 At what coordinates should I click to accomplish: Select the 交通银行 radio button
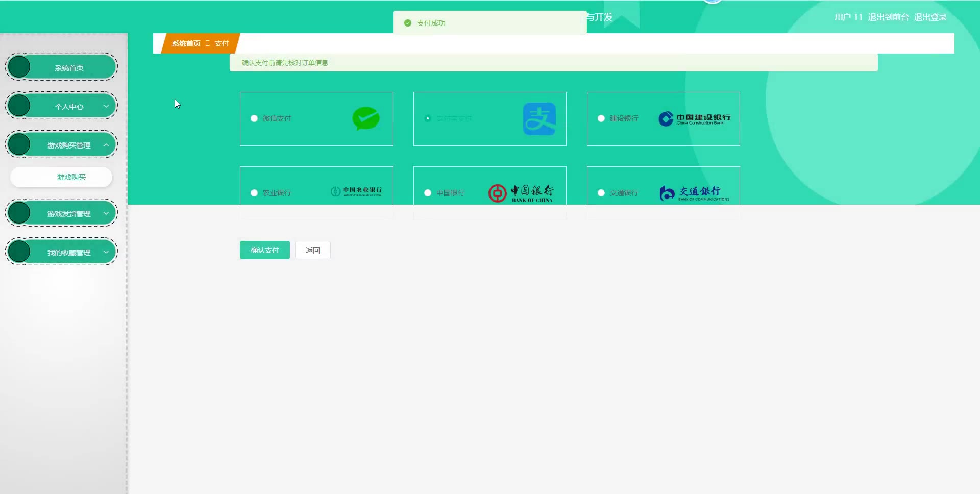(x=601, y=193)
